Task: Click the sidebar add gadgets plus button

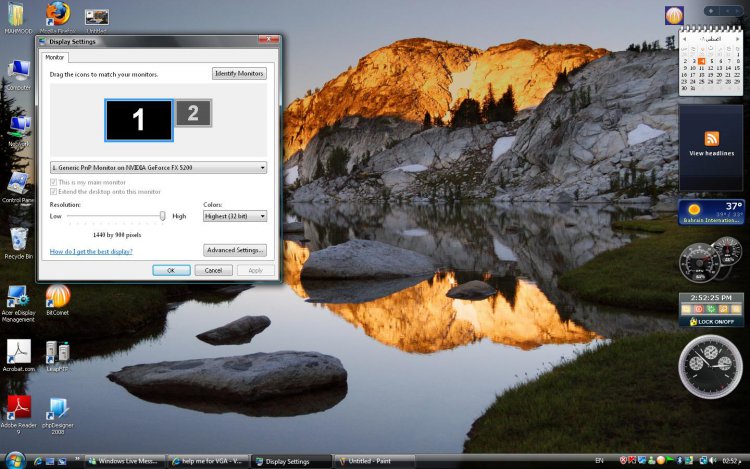Action: (711, 11)
